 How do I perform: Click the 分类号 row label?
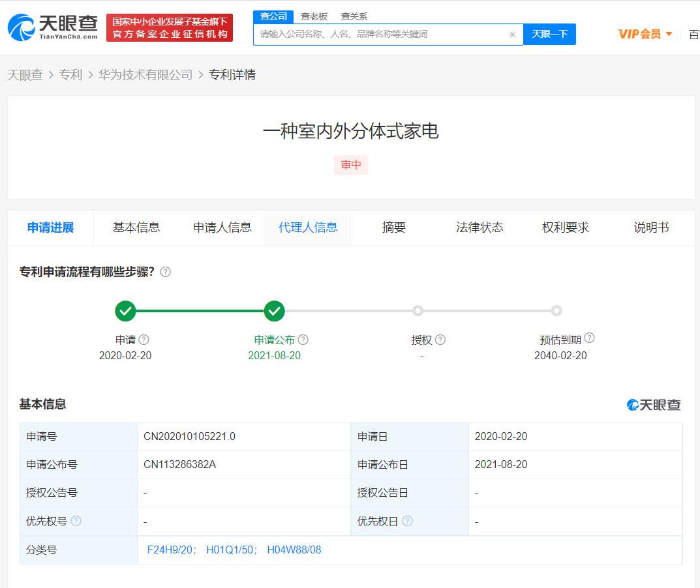pyautogui.click(x=42, y=550)
